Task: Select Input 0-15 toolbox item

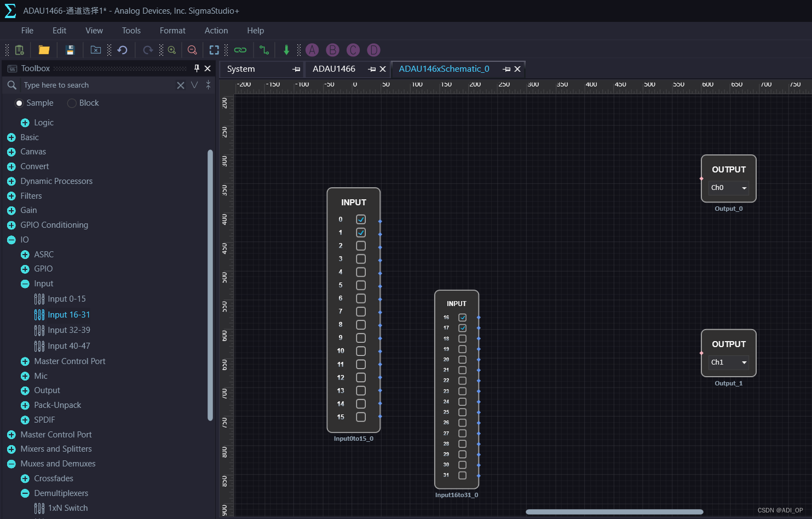Action: 67,299
